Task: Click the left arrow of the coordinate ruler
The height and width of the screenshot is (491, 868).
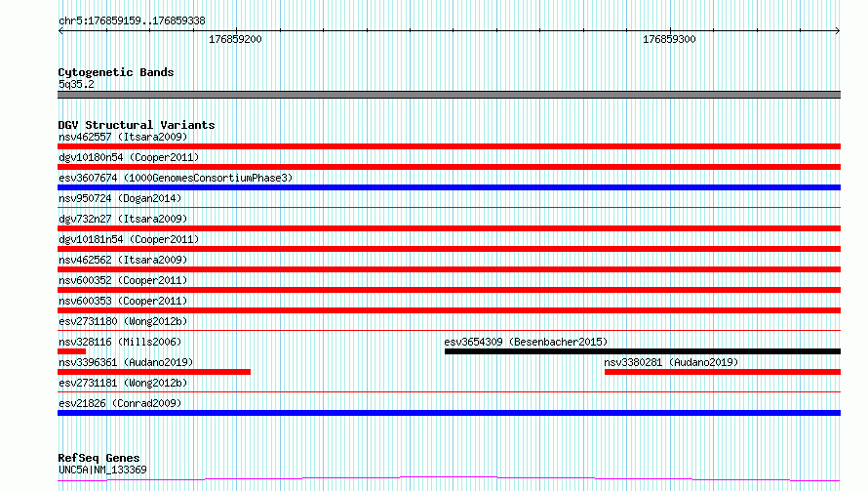Action: point(60,31)
